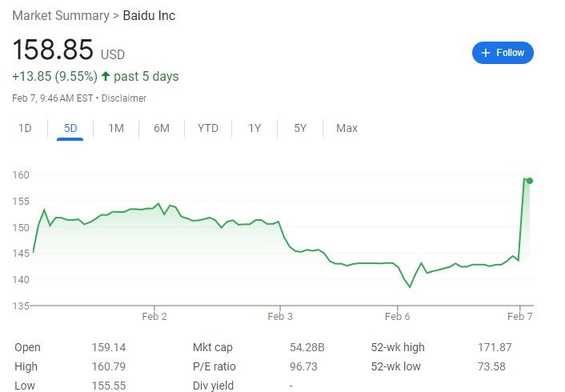Click the green up arrow indicator
Image resolution: width=565 pixels, height=392 pixels.
click(106, 77)
